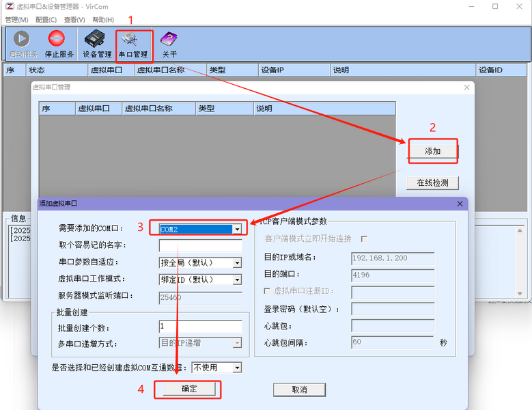
Task: Expand the 不使用 COM interconnect dropdown
Action: tap(237, 368)
